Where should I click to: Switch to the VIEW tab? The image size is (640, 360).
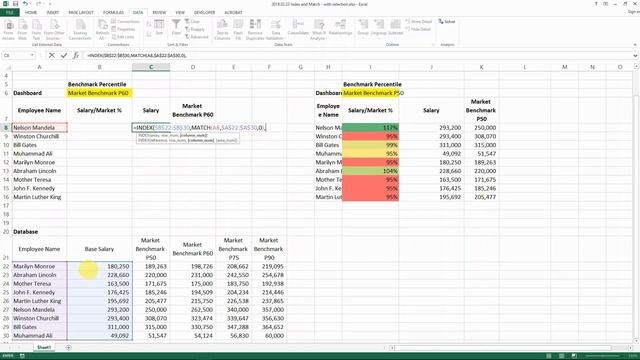click(180, 12)
